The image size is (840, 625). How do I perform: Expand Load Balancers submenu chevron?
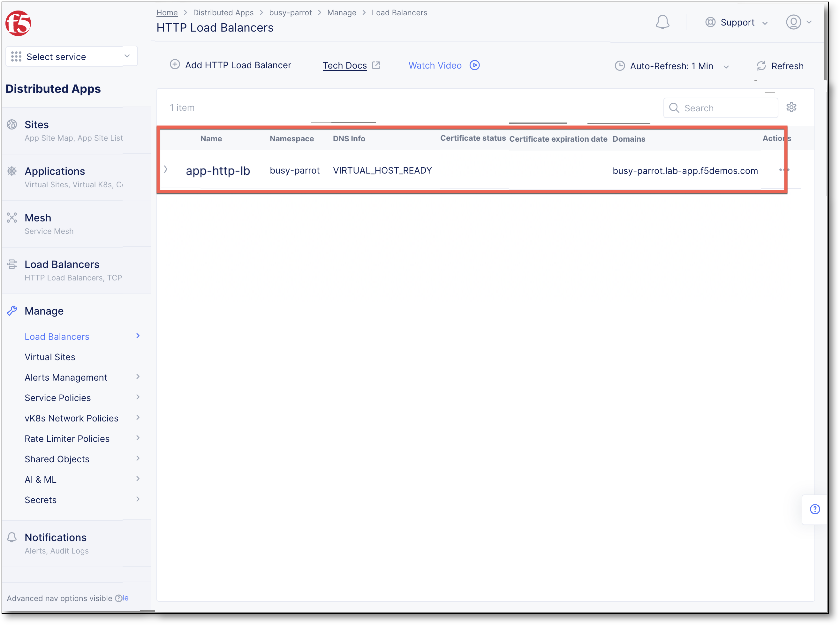coord(138,336)
